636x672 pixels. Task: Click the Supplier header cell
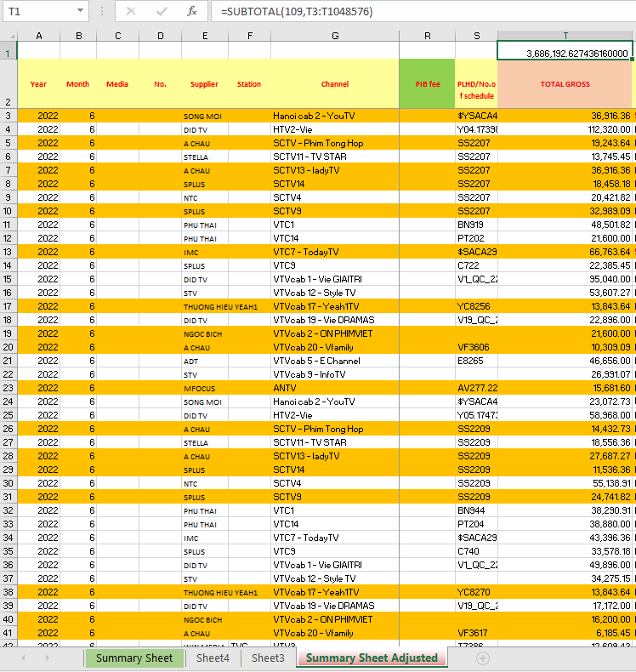[x=205, y=83]
